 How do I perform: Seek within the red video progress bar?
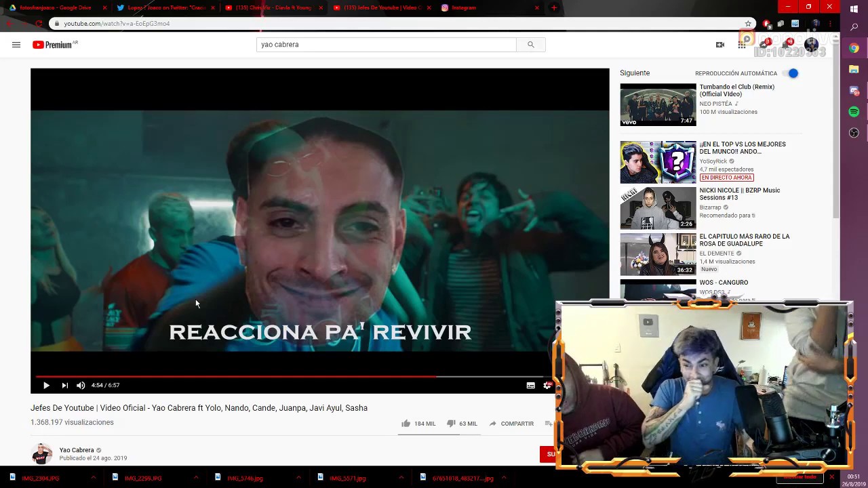[x=236, y=376]
